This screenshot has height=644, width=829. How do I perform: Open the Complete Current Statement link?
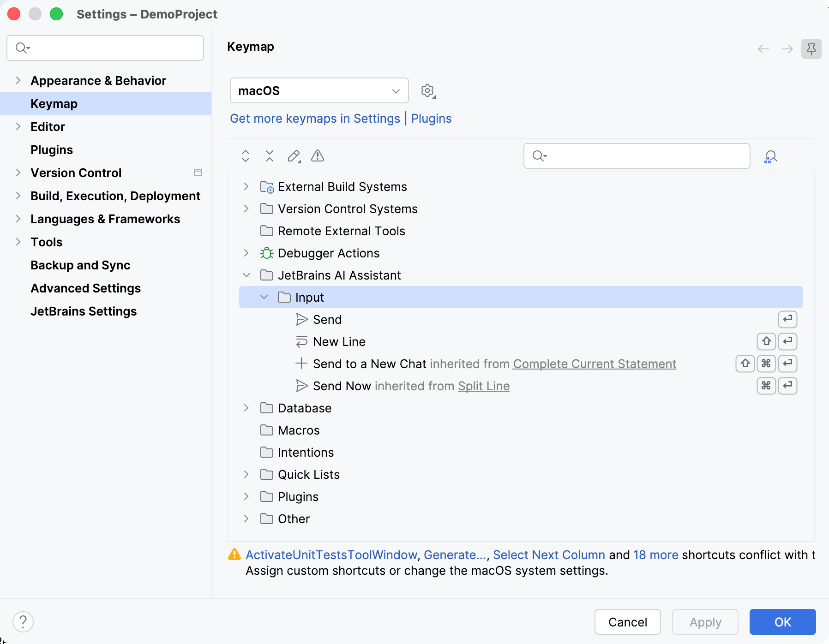(x=595, y=364)
